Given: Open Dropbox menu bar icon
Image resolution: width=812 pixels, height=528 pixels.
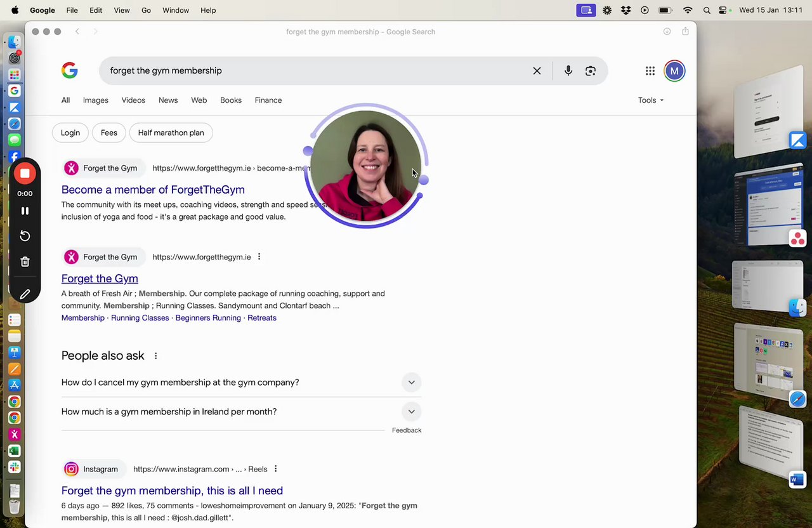Looking at the screenshot, I should click(x=626, y=10).
